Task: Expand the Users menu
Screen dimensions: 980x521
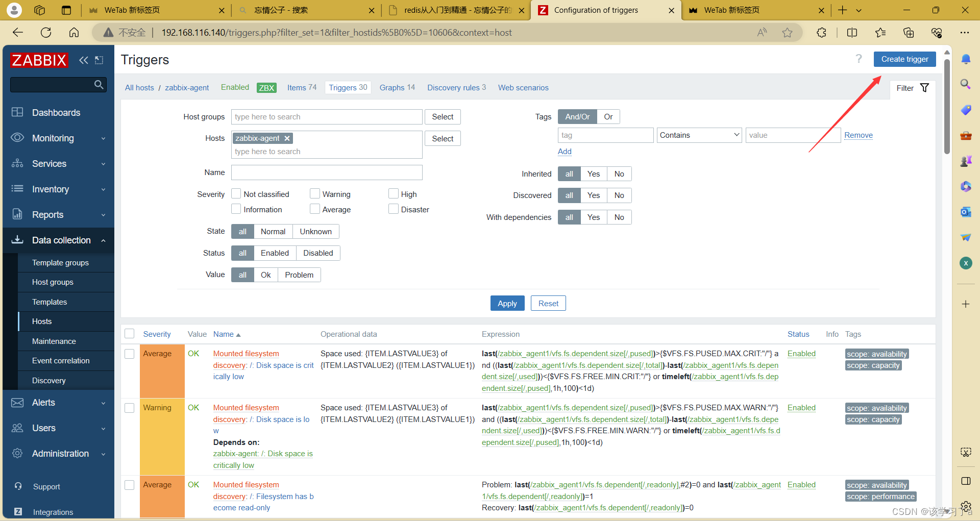Action: coord(59,428)
